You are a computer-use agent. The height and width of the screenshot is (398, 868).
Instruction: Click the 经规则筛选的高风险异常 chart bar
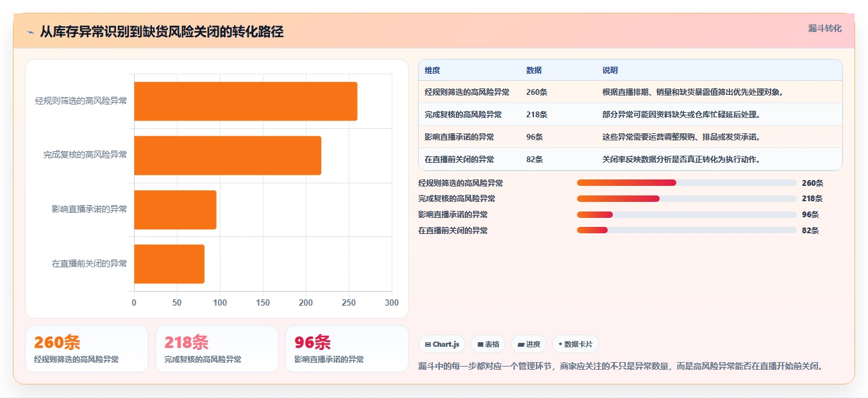(246, 101)
